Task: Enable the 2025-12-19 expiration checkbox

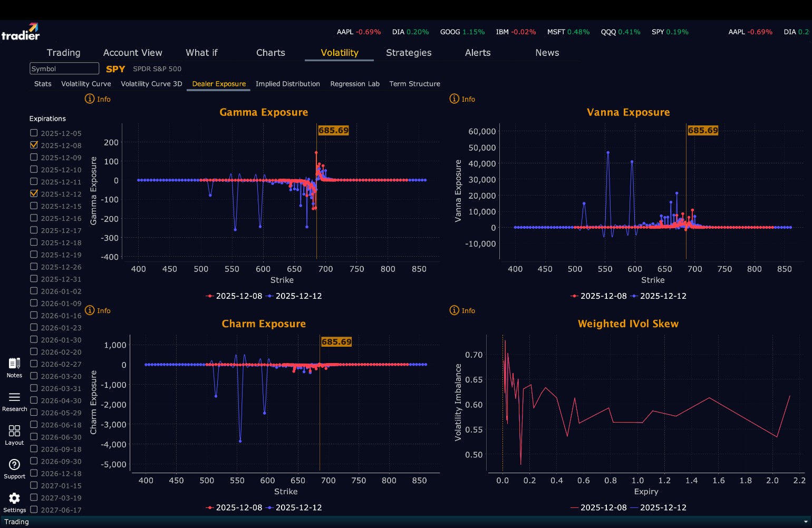Action: 34,254
